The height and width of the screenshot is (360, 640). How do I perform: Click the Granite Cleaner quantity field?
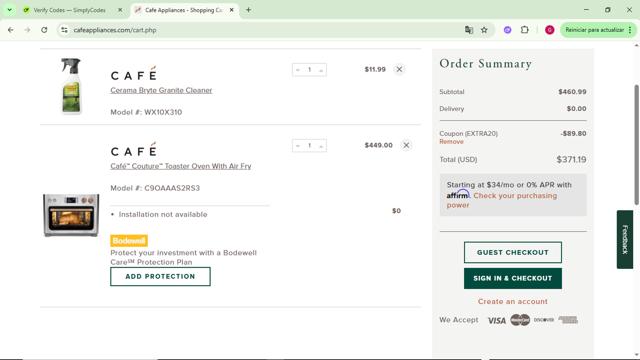tap(309, 70)
